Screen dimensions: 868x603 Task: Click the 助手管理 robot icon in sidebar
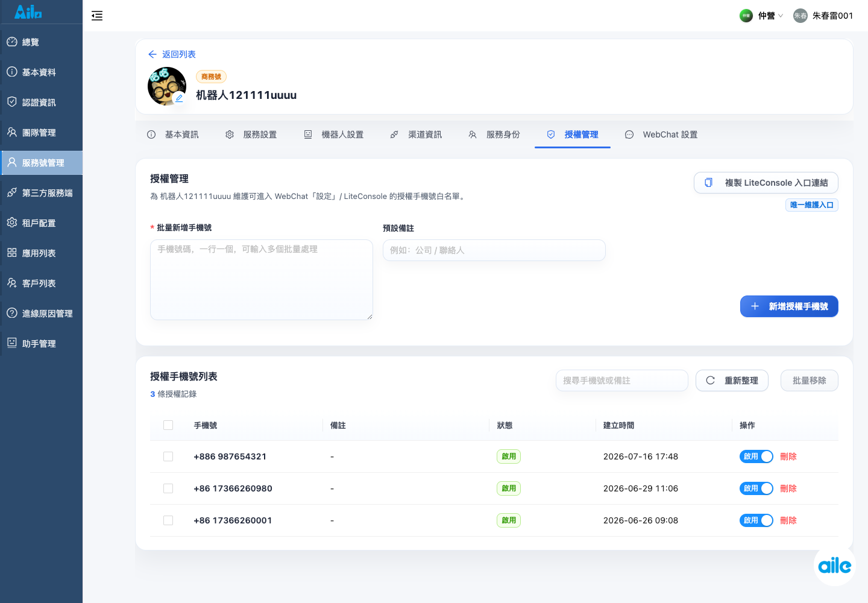(12, 343)
